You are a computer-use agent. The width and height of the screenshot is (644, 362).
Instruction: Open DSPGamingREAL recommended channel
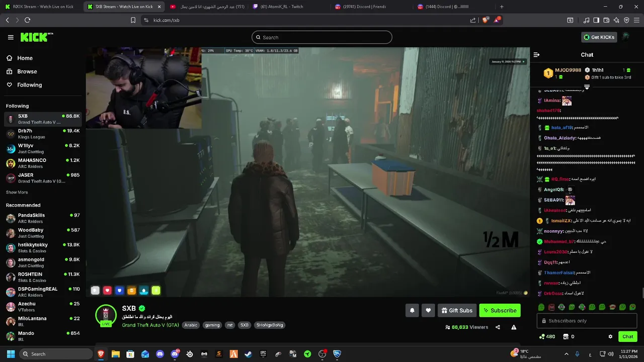click(x=42, y=292)
